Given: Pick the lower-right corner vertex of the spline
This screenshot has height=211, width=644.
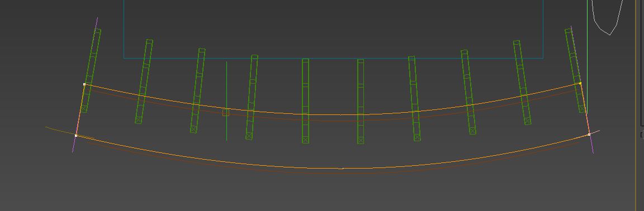Looking at the screenshot, I should [x=589, y=134].
